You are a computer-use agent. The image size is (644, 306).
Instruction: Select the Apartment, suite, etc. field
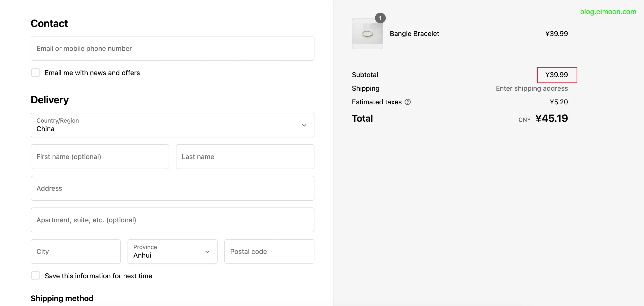click(x=172, y=220)
